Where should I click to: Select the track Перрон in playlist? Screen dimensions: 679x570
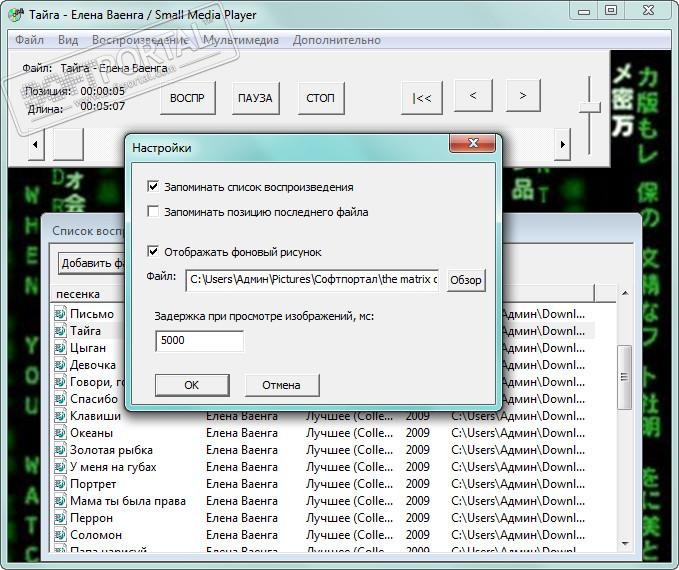[x=91, y=518]
